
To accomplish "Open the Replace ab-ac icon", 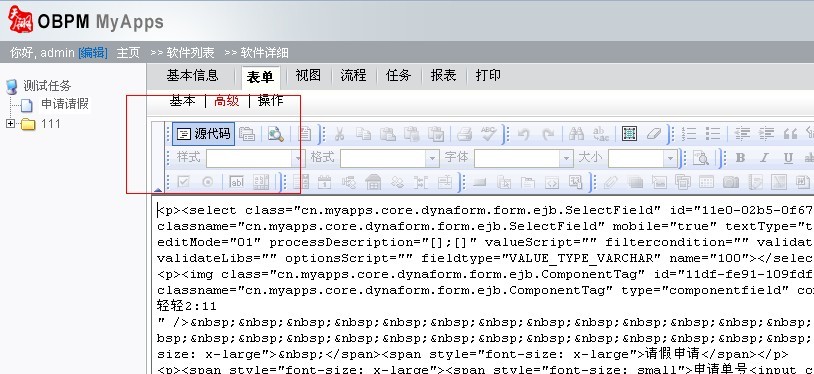I will (x=601, y=134).
